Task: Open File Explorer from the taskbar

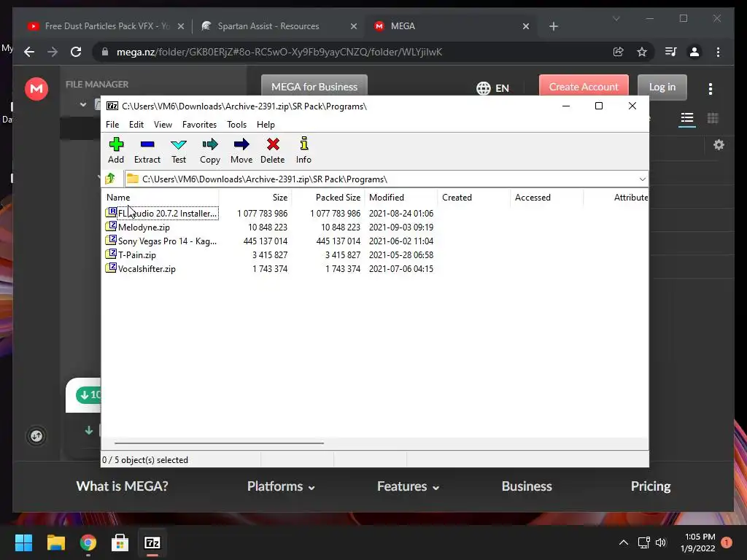Action: 55,542
